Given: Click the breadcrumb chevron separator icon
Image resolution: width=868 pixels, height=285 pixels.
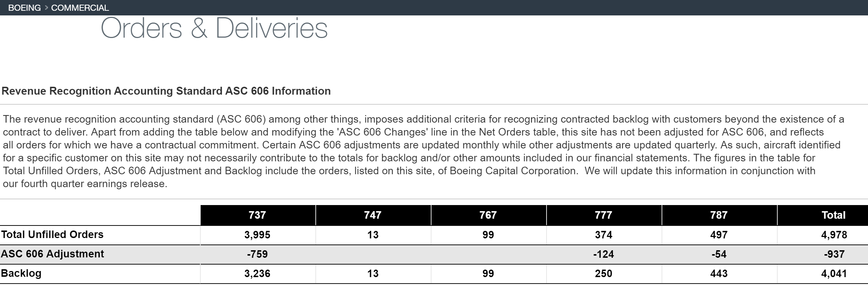Looking at the screenshot, I should tap(46, 8).
